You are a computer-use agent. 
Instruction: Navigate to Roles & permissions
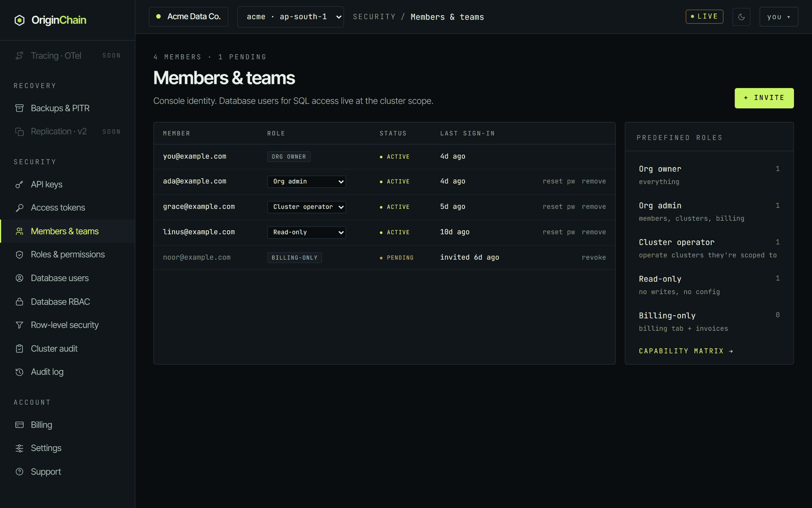[68, 254]
